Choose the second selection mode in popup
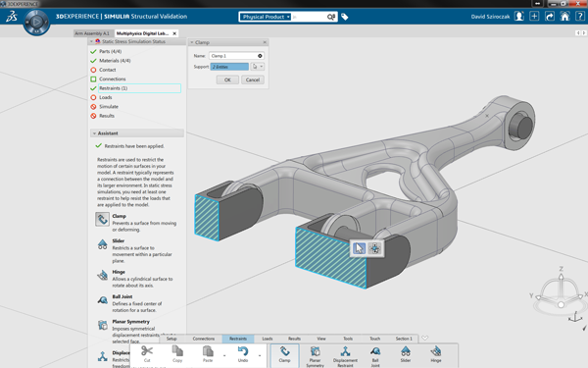Screen dimensions: 588x368 pos(374,248)
